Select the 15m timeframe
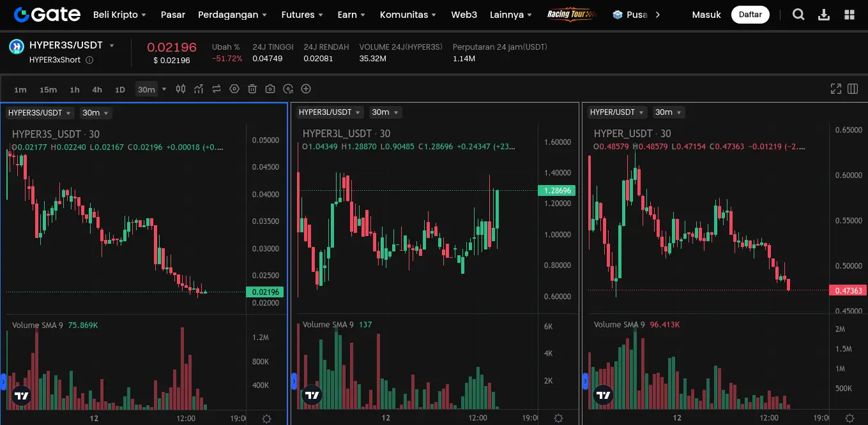The height and width of the screenshot is (425, 868). pyautogui.click(x=48, y=89)
